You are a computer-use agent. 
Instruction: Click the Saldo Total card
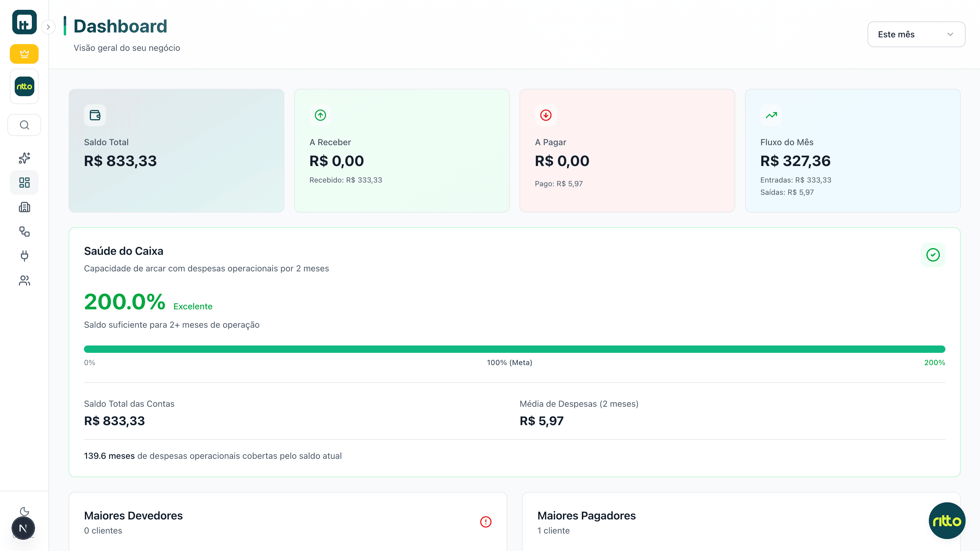point(176,151)
